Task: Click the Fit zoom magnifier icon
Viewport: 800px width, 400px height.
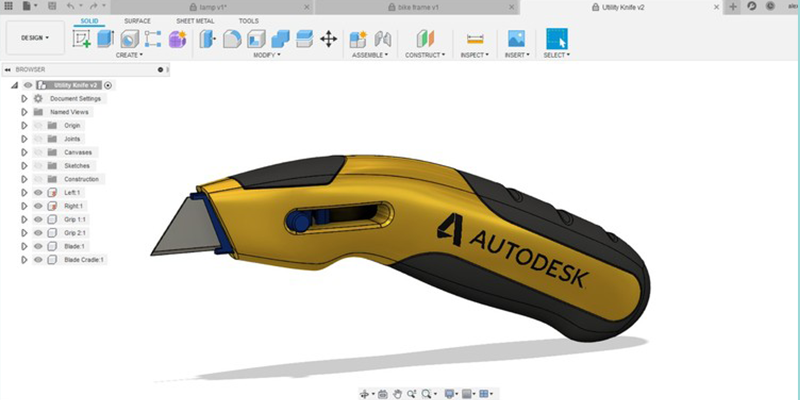Action: click(x=426, y=394)
